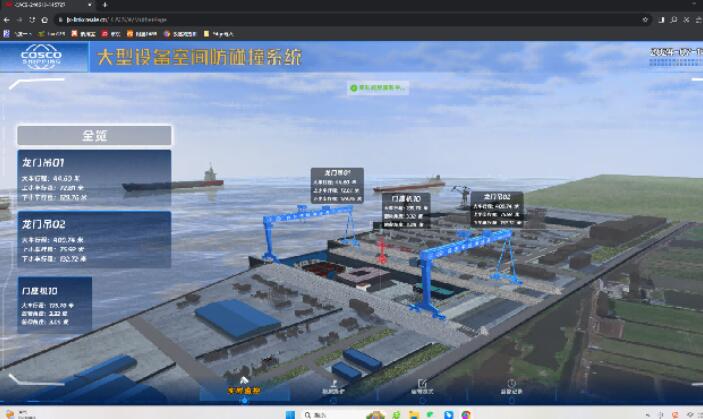Open the Windows Start menu
Image resolution: width=703 pixels, height=419 pixels.
tap(288, 413)
